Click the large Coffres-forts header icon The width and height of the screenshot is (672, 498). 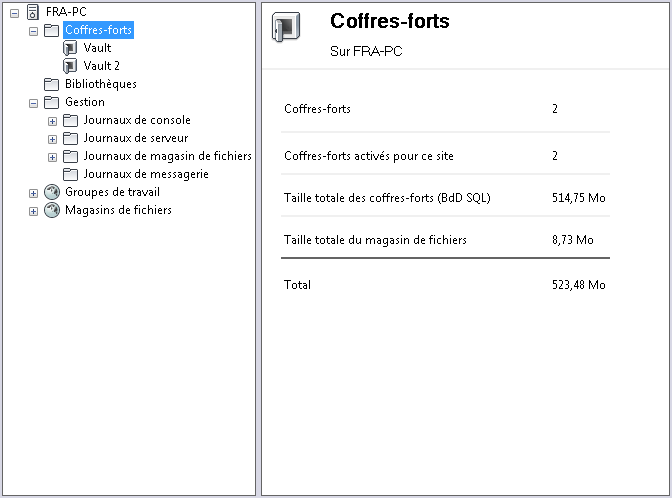click(286, 30)
